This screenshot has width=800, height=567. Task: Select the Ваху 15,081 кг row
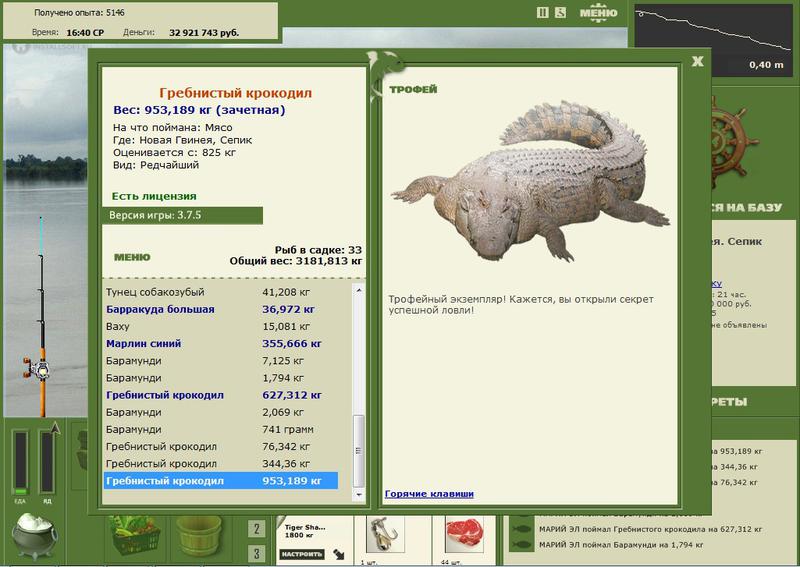coord(221,327)
